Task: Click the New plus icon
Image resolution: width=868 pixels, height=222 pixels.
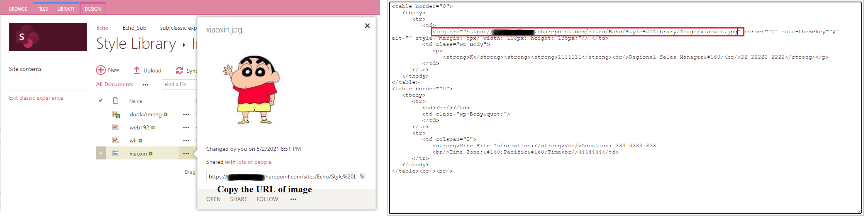Action: click(x=101, y=70)
